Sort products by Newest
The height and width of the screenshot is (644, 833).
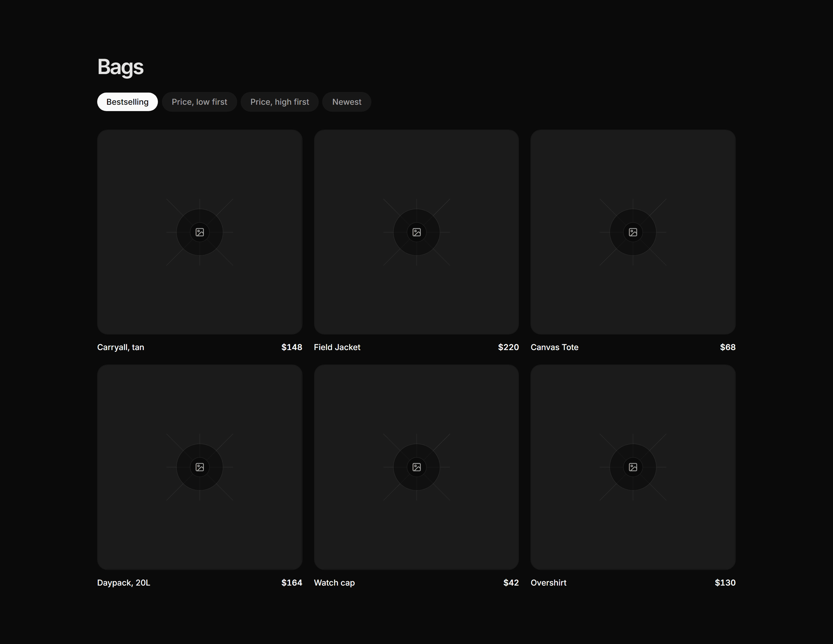347,102
